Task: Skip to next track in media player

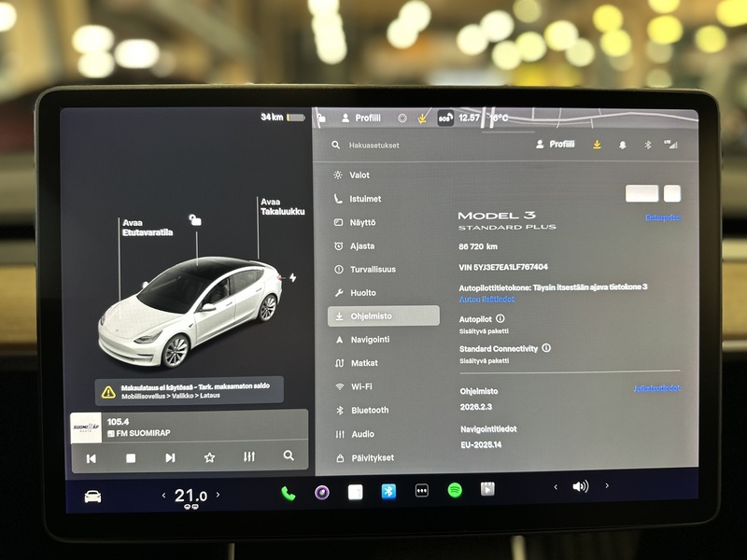Action: (171, 457)
